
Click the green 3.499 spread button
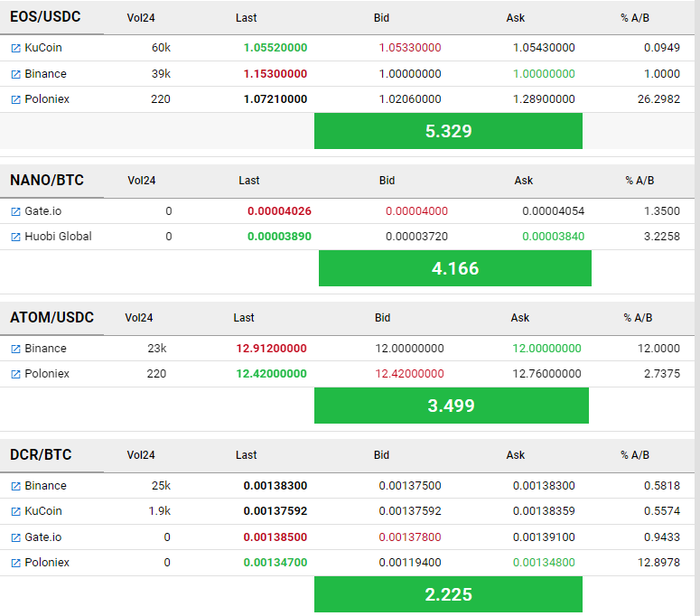pos(452,406)
